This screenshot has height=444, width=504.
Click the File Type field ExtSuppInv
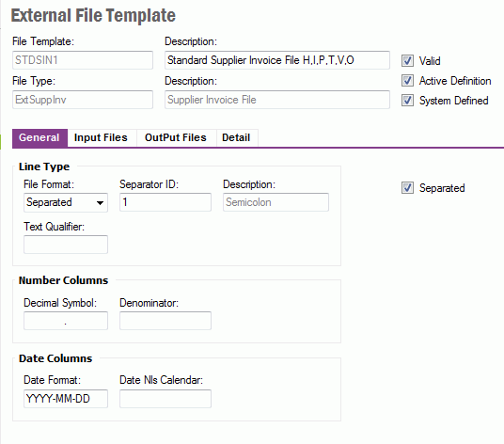83,100
